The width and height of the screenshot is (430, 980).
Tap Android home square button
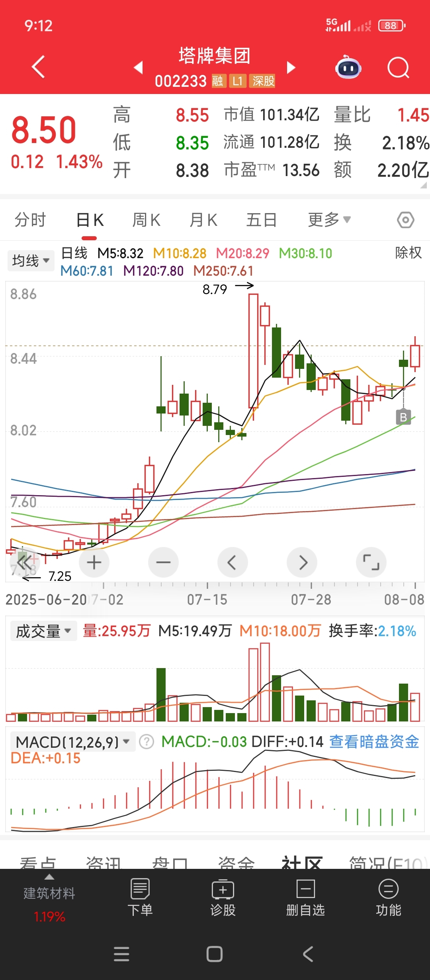pos(215,954)
